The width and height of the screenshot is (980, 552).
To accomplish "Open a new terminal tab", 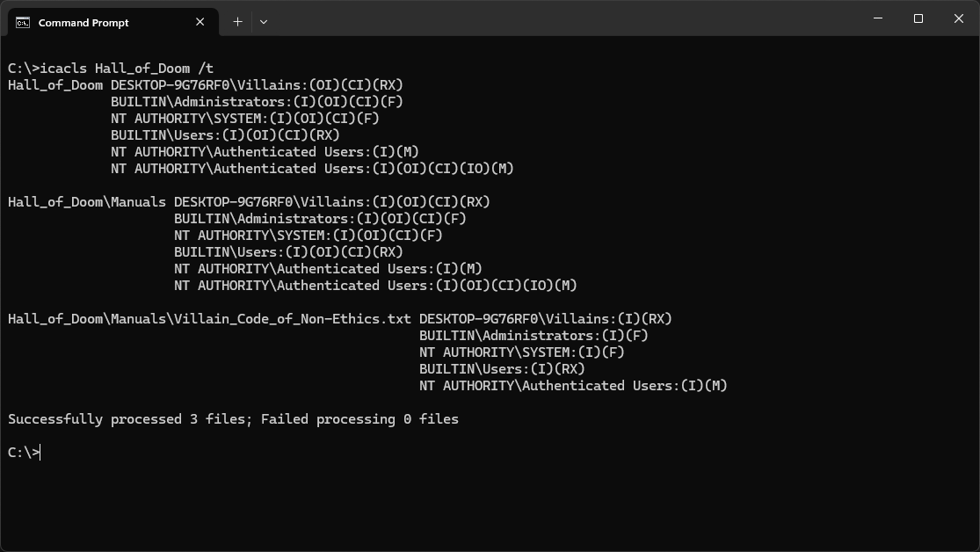I will (x=237, y=22).
